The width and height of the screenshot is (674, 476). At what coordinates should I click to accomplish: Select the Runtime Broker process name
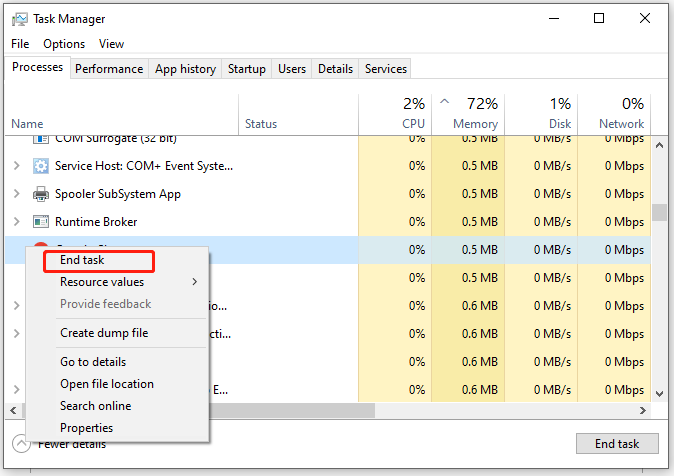tap(96, 222)
